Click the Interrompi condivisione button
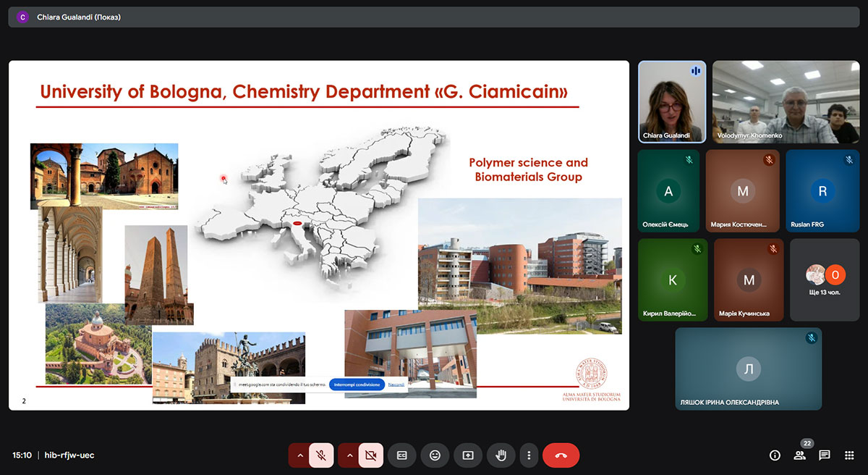Screen dimensions: 868x475 click(x=356, y=384)
